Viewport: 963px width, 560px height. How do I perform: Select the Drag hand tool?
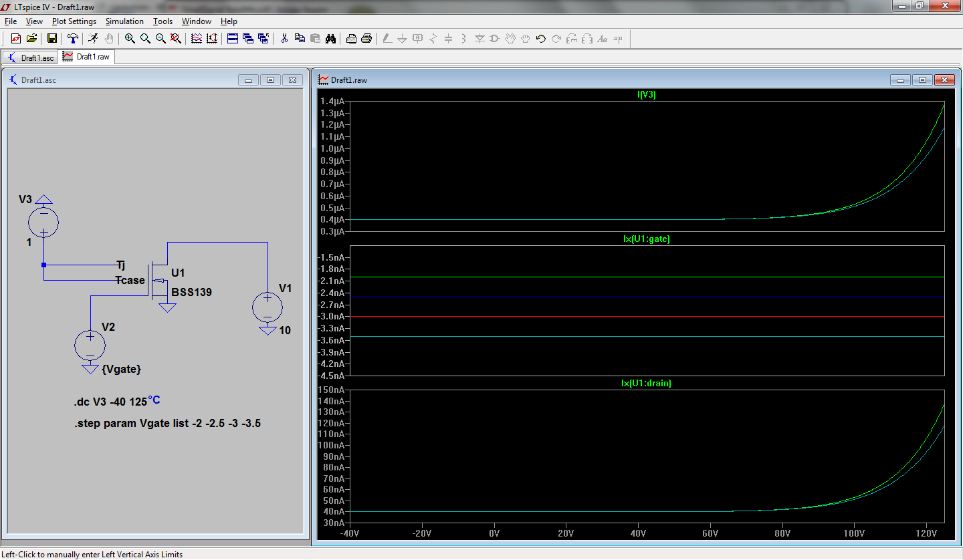point(526,39)
